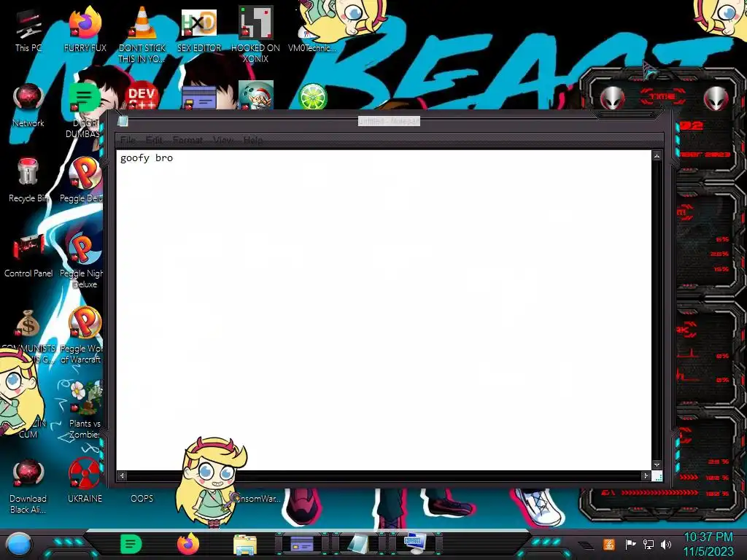Select the Recycle Bin desktop icon
This screenshot has width=747, height=560.
(28, 181)
